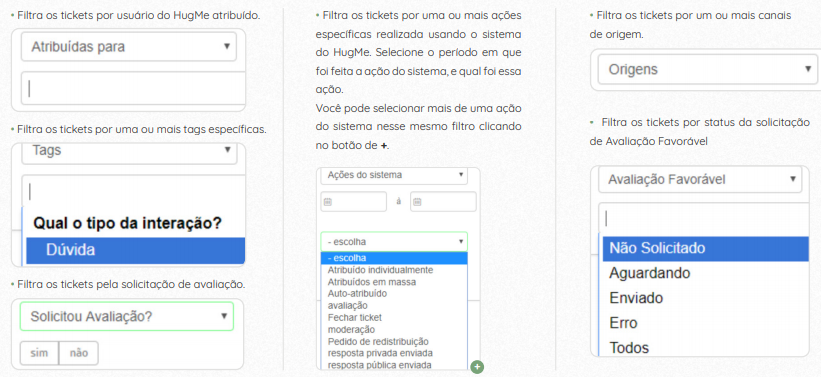Choose the highlighted '- escolha' list option
821x377 pixels.
click(394, 258)
